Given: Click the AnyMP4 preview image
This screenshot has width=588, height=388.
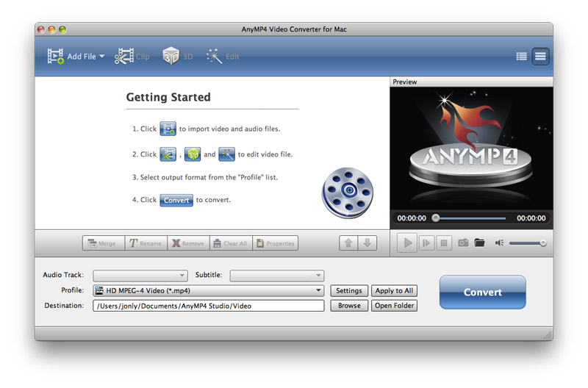Looking at the screenshot, I should 471,148.
